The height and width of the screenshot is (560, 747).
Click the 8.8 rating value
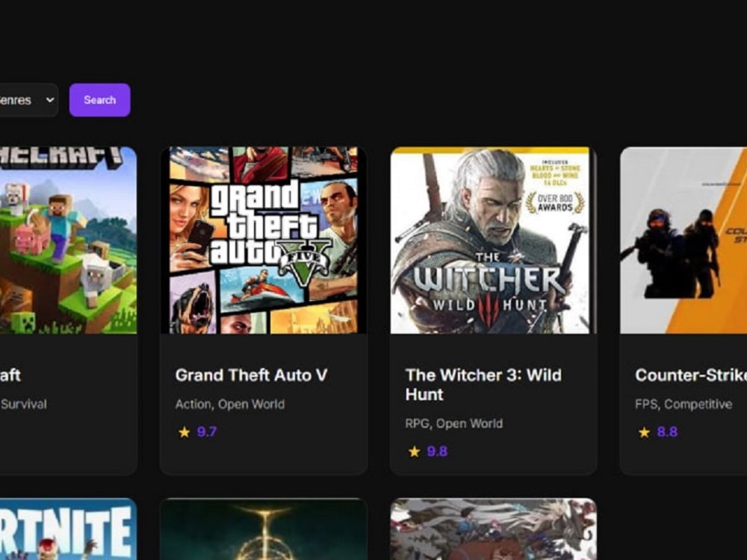pos(667,432)
